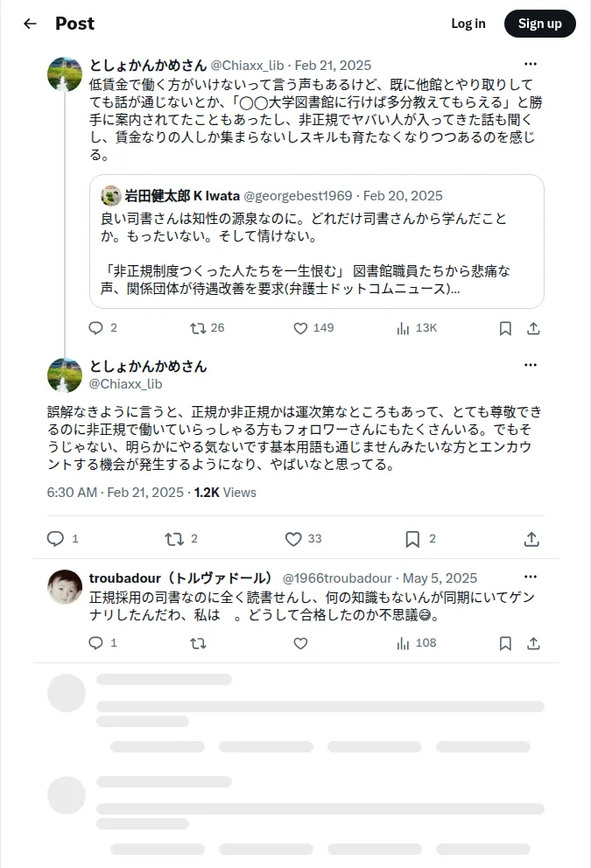Repost the first post showing 26 reposts
The width and height of the screenshot is (591, 868).
(208, 328)
